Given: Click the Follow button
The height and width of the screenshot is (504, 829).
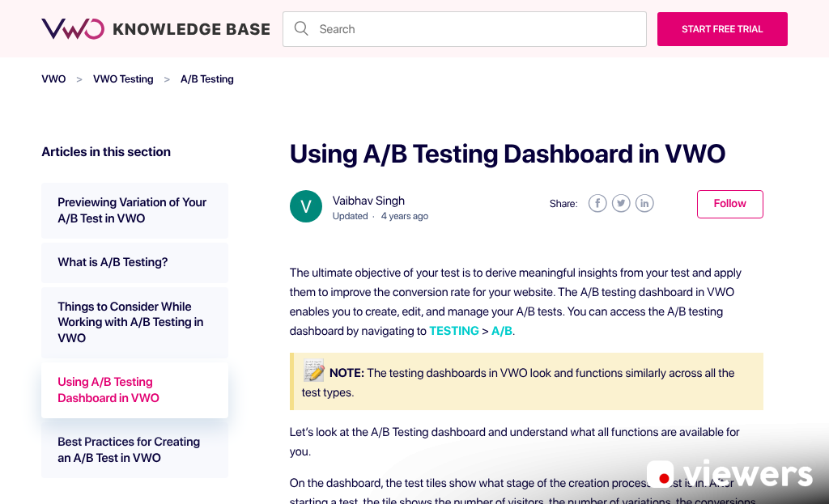Looking at the screenshot, I should tap(729, 204).
